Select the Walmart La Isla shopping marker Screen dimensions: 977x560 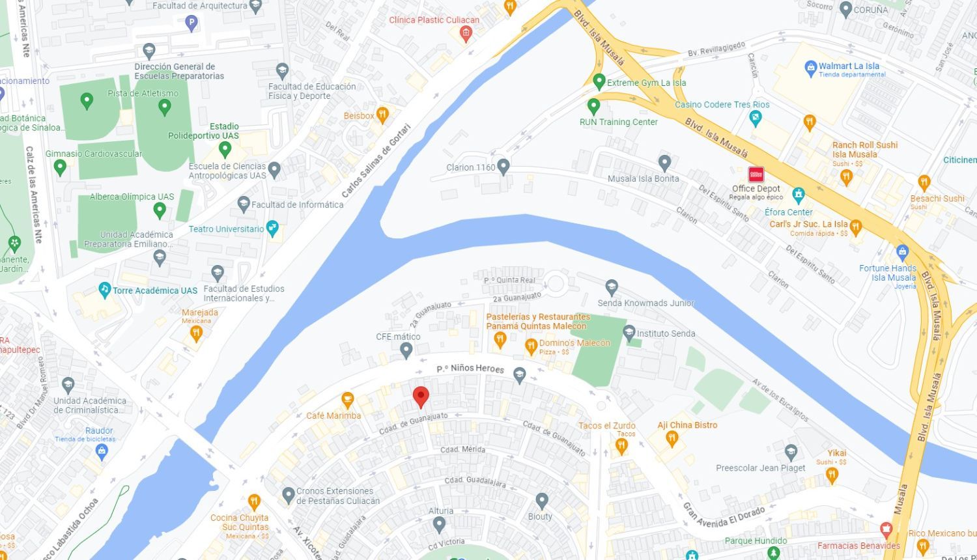[811, 66]
